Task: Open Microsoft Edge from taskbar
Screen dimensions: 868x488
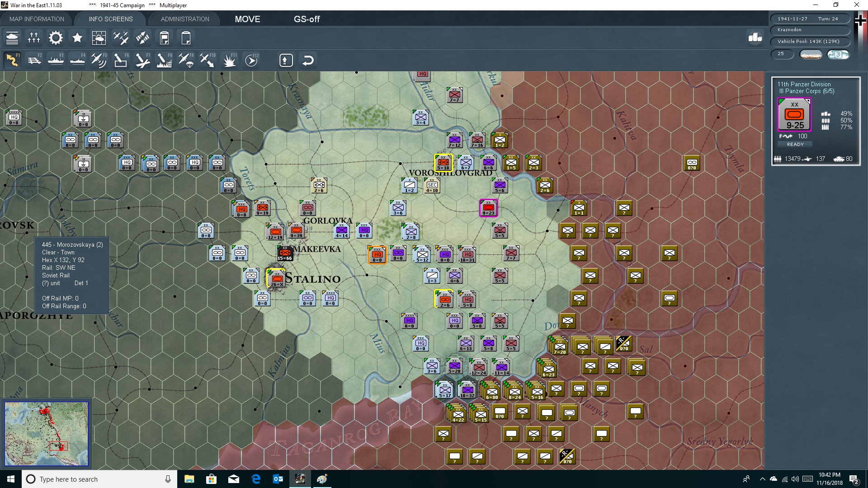Action: [x=256, y=479]
